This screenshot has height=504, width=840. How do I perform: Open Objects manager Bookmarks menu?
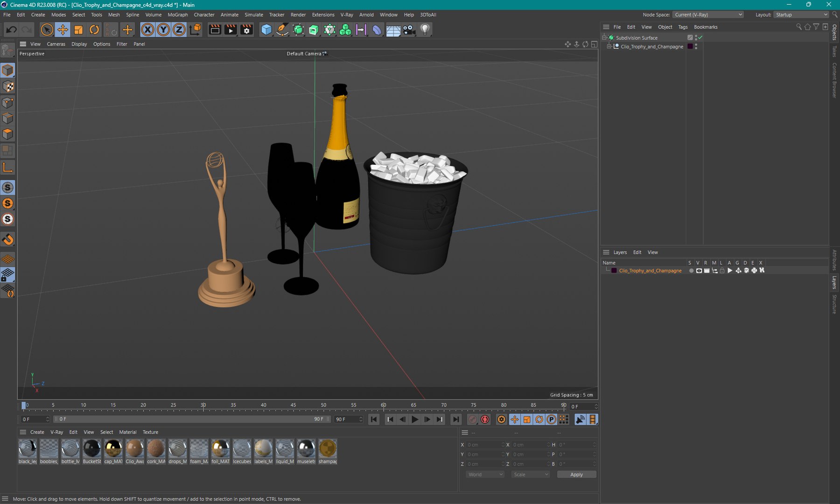(x=706, y=27)
